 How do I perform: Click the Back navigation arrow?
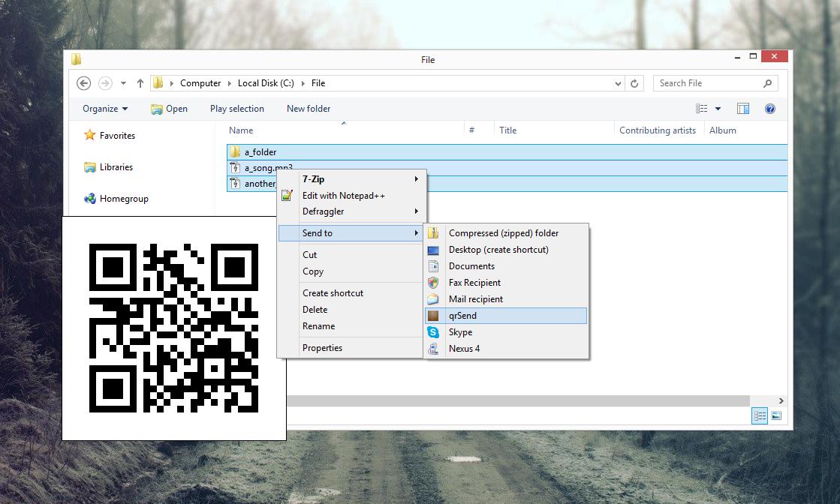click(84, 83)
